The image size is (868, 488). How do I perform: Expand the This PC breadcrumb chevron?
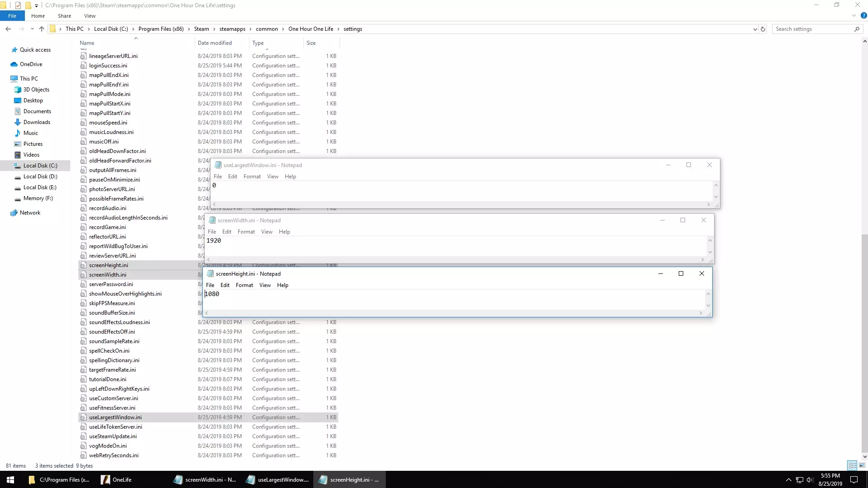(89, 29)
